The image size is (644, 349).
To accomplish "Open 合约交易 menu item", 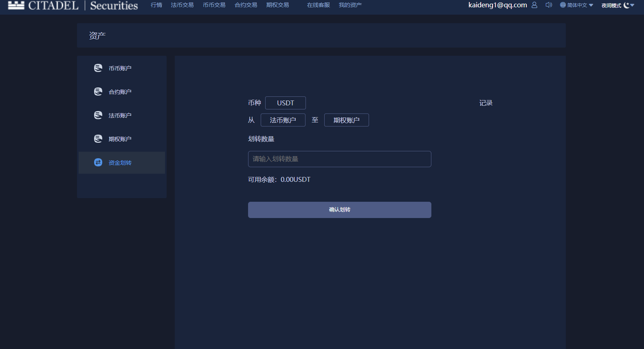I will pyautogui.click(x=246, y=5).
